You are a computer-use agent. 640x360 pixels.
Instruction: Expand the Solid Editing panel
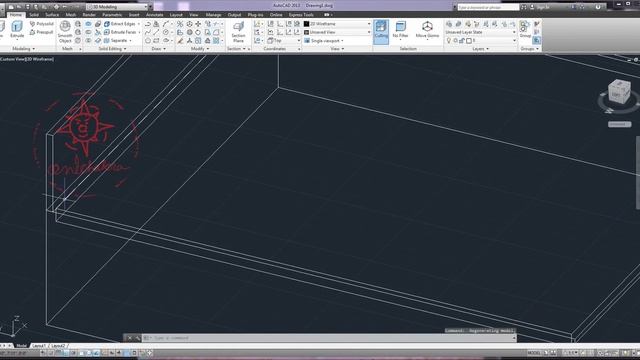coord(112,49)
